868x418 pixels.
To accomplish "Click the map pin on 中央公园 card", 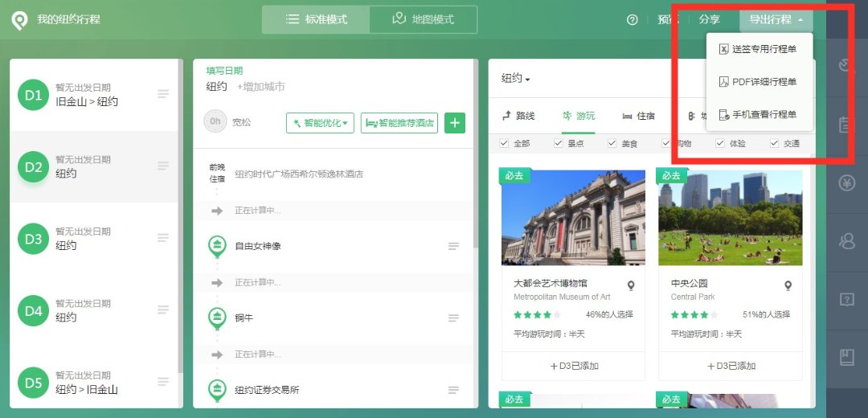I will 788,285.
